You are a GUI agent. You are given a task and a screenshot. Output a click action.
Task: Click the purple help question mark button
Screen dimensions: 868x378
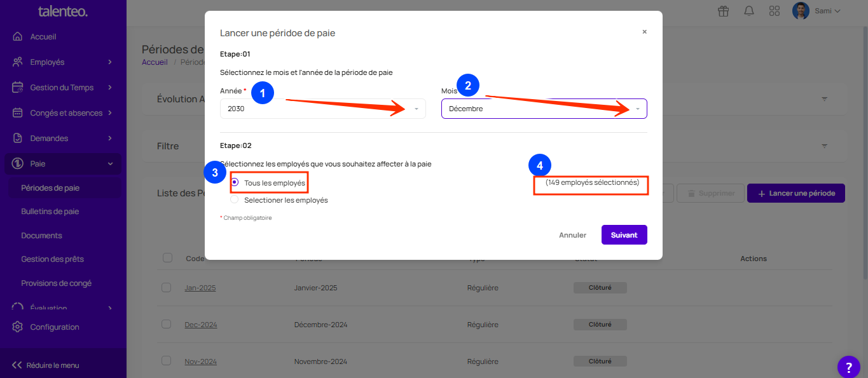pos(848,367)
